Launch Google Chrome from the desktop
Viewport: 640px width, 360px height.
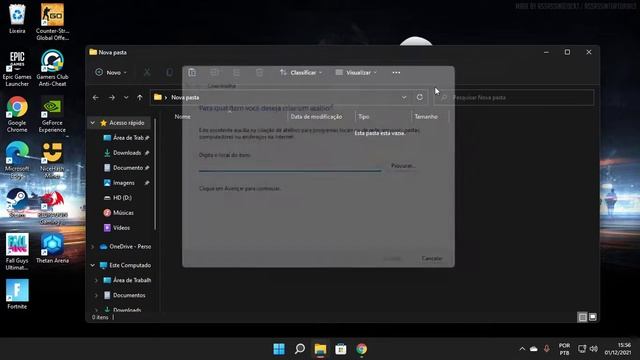coord(17,114)
